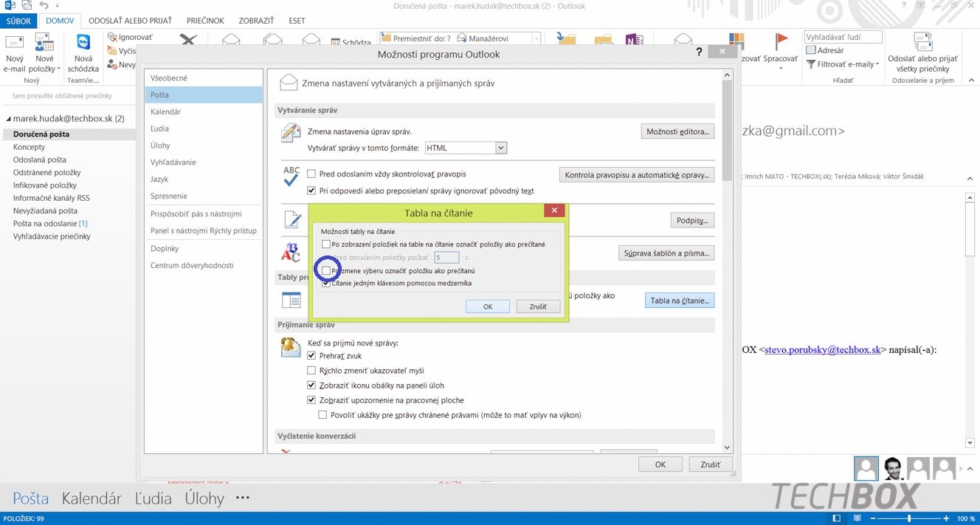Click the Undo arrow in the title bar
The image size is (980, 525).
click(x=44, y=6)
